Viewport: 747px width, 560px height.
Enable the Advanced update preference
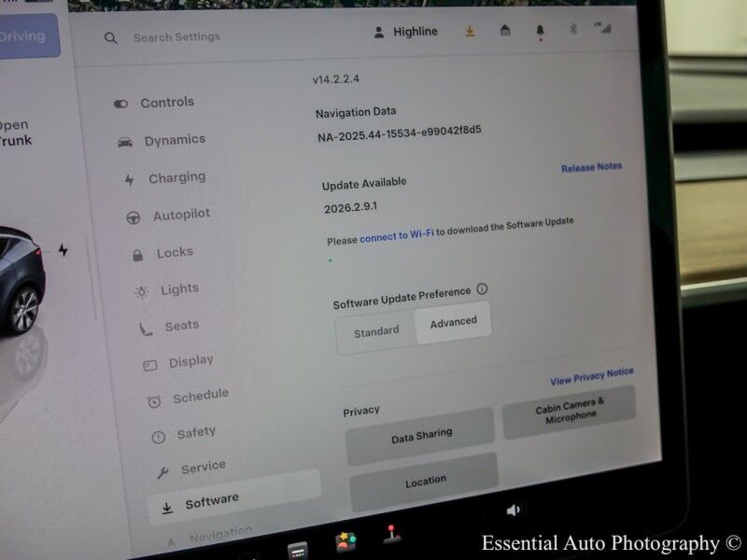pyautogui.click(x=453, y=323)
